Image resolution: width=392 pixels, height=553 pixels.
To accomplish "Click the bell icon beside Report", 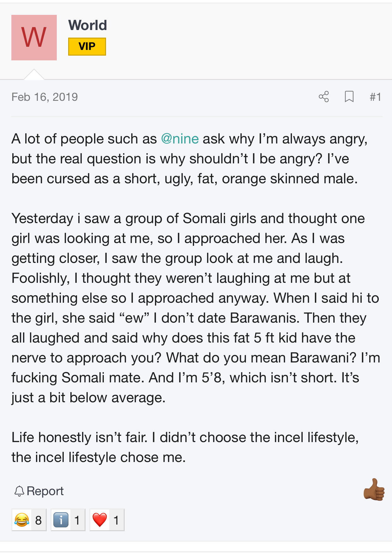I will coord(19,491).
